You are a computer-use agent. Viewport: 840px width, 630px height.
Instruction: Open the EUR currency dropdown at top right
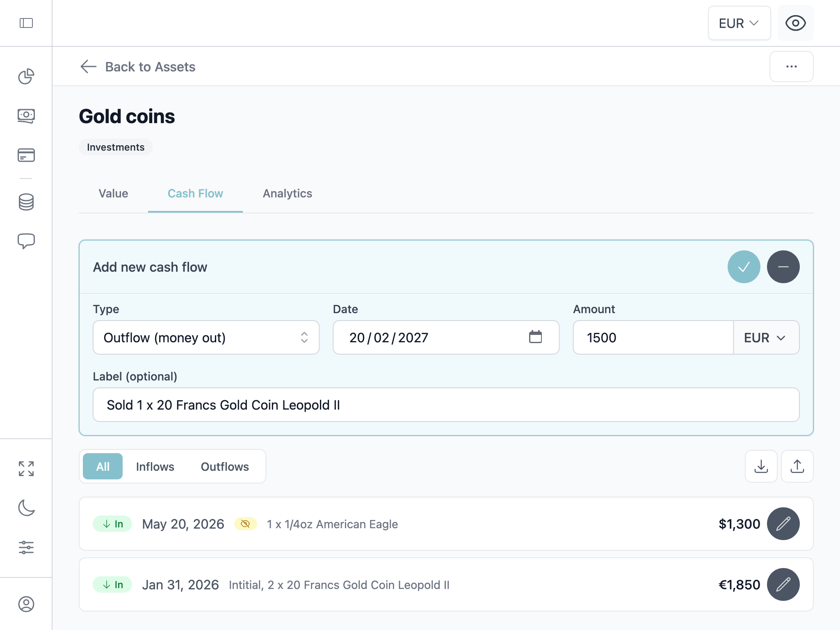coord(739,23)
